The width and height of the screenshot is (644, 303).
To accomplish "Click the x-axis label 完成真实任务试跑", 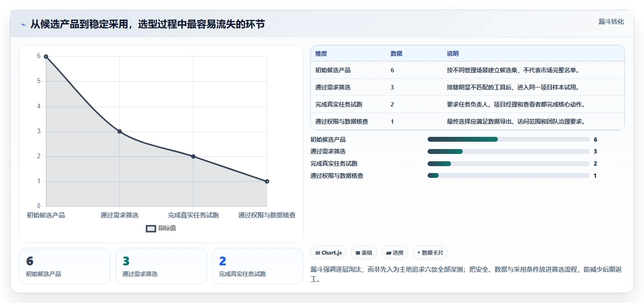I will point(193,215).
